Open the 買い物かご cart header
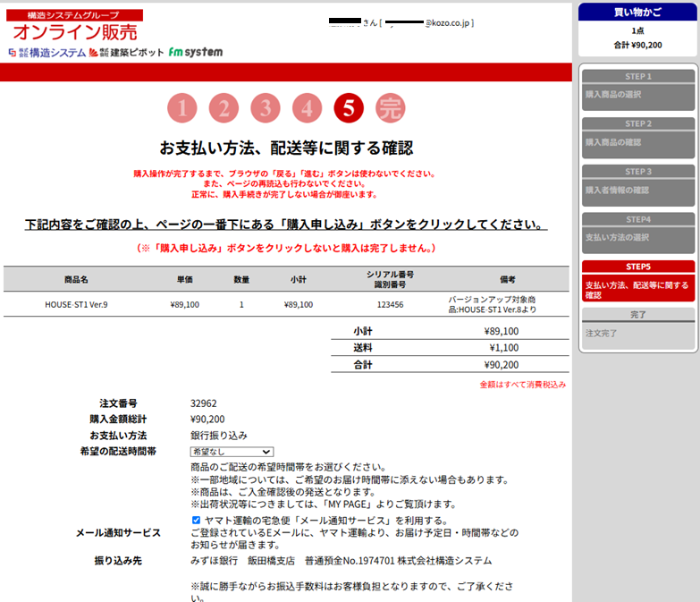Screen dimensions: 700x602 click(637, 12)
